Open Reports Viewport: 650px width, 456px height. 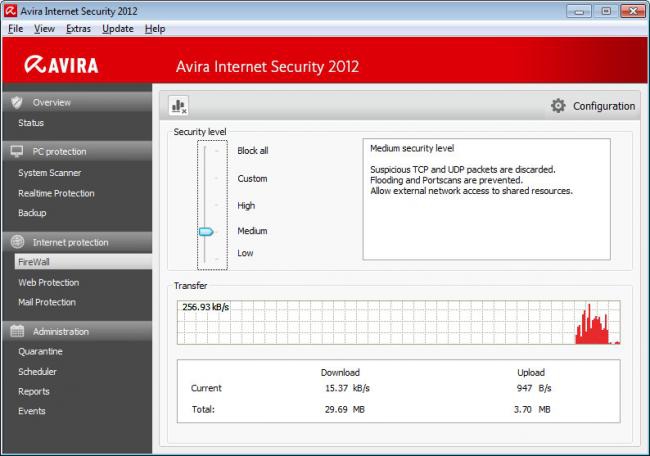[34, 391]
